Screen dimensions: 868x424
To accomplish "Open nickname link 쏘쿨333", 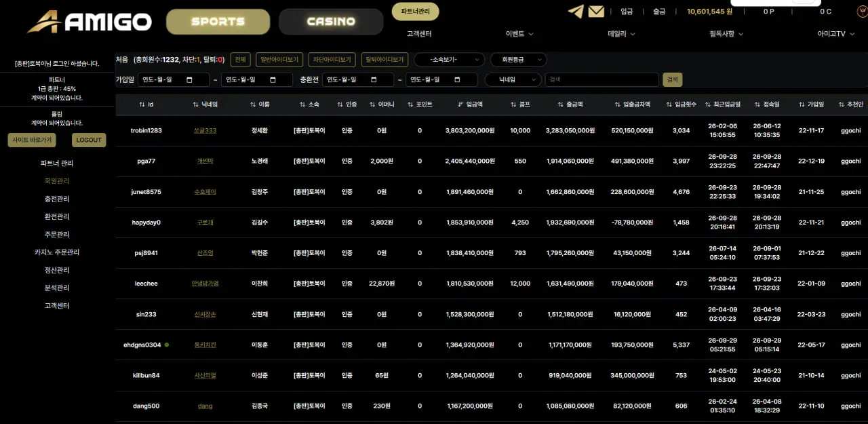I will pyautogui.click(x=205, y=130).
